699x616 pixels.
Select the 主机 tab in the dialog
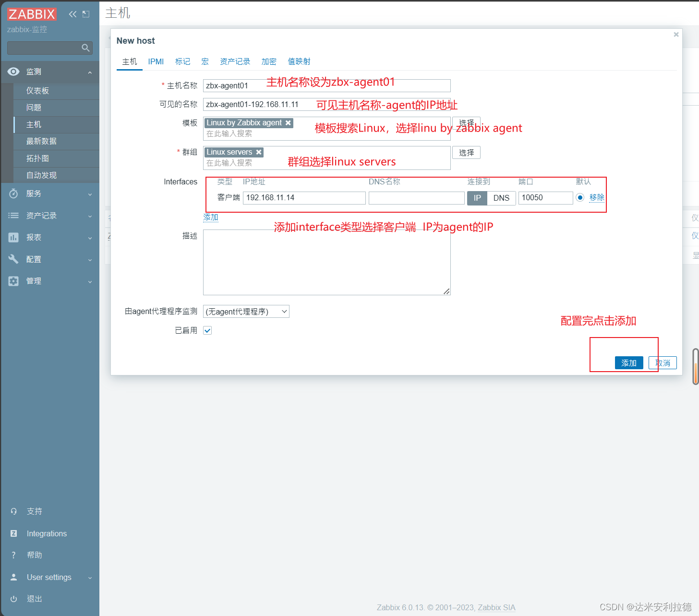click(130, 61)
